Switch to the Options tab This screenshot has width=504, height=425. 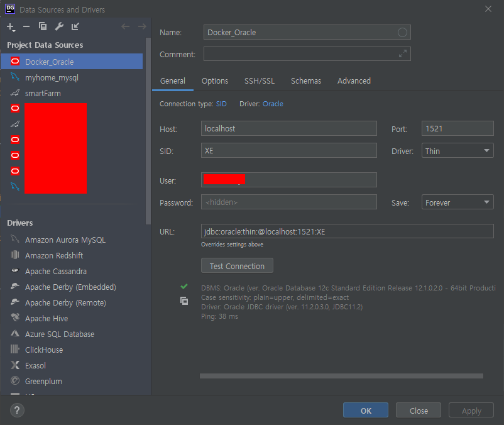tap(215, 80)
